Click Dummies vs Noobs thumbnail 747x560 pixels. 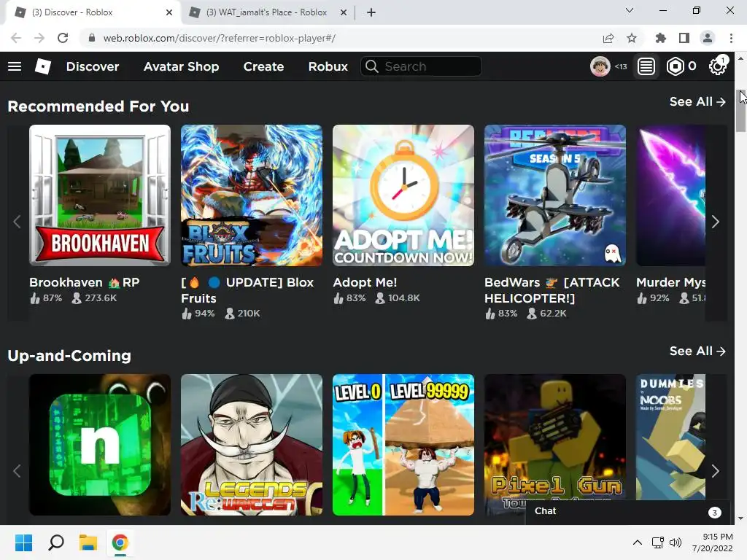click(671, 437)
